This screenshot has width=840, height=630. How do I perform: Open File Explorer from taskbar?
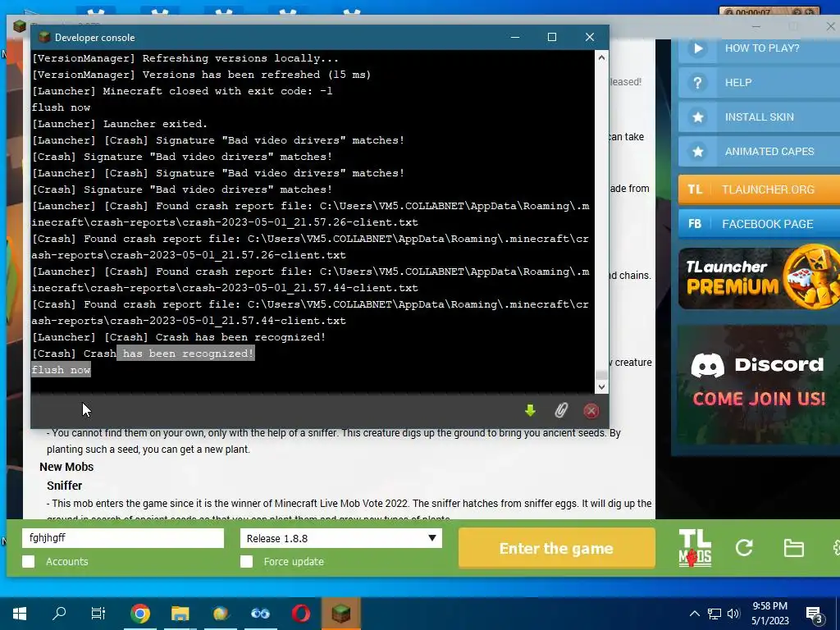coord(180,614)
